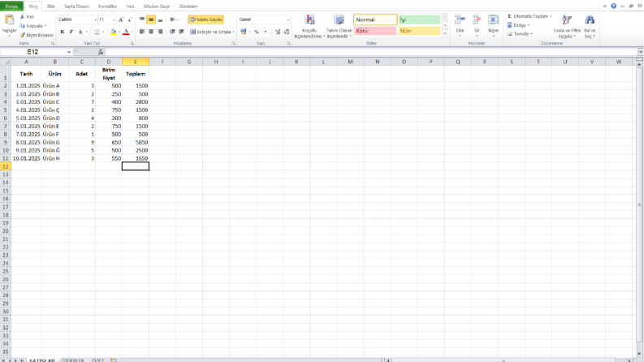Screen dimensions: 644x362
Task: Click the Name Box showing E12
Action: tap(32, 52)
